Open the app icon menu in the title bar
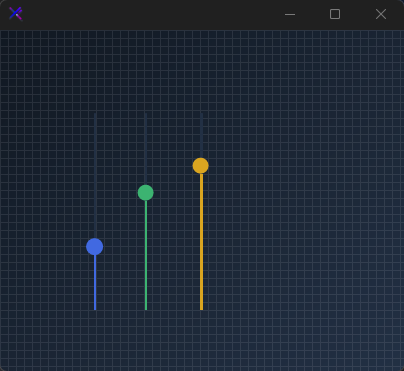This screenshot has width=404, height=371. [16, 14]
